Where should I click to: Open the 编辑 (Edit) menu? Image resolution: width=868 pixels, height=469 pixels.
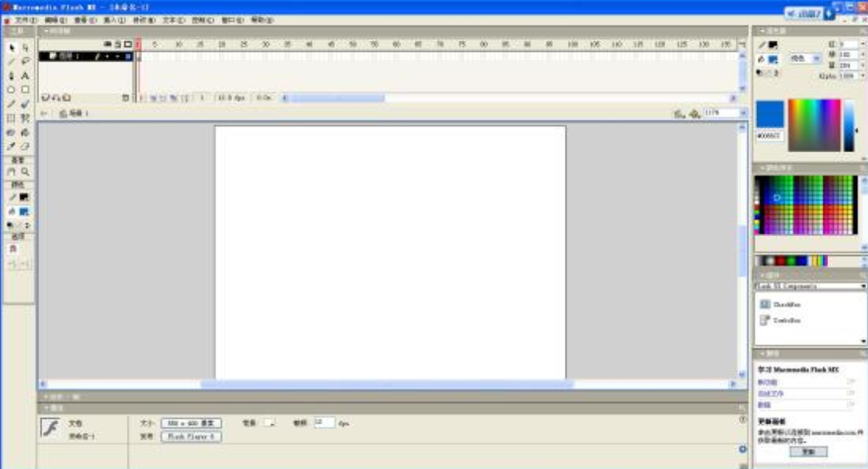(56, 20)
